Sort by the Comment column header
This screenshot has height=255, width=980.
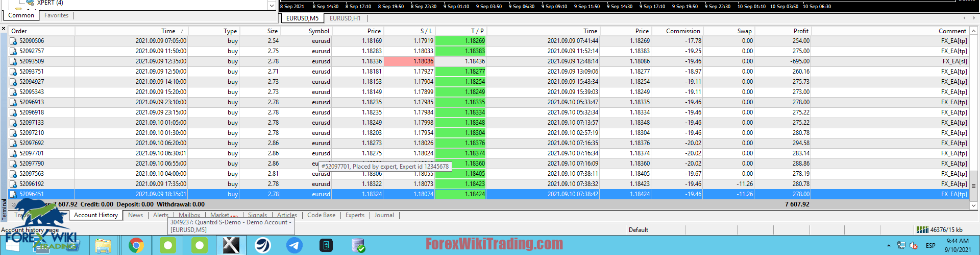(x=890, y=31)
